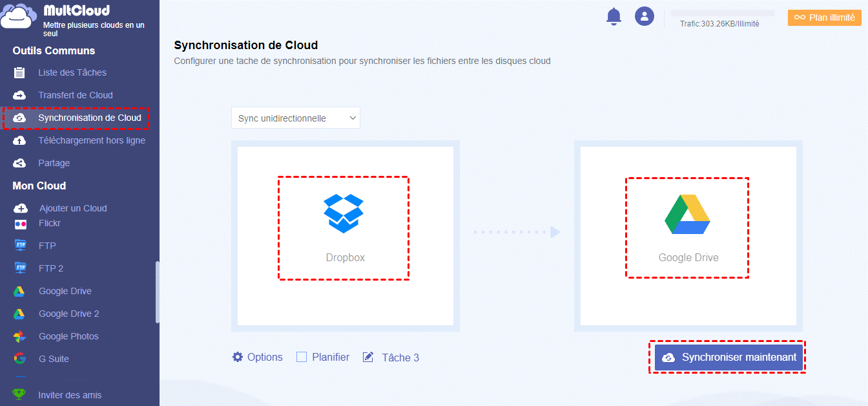Screen dimensions: 868x406
Task: Open the user account avatar icon
Action: (645, 16)
